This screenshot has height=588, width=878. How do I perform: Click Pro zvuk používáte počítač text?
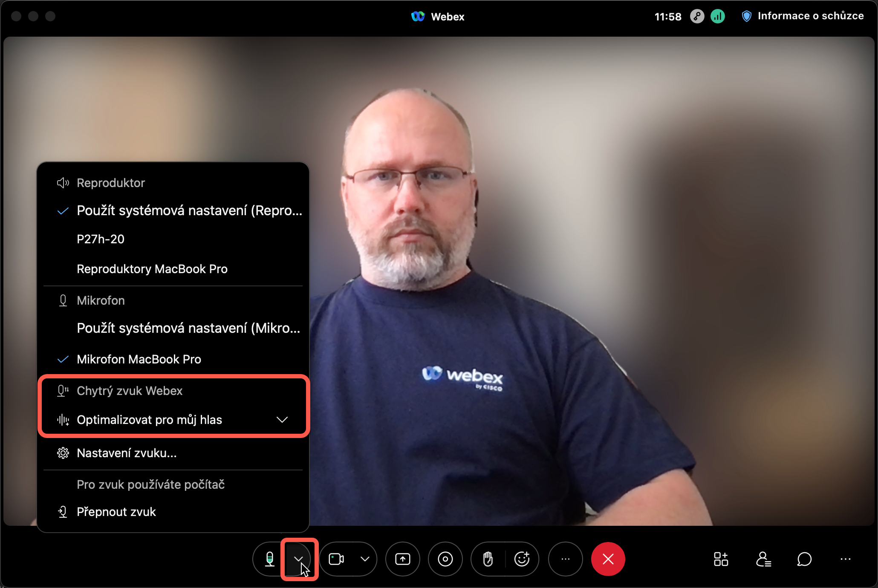[150, 484]
